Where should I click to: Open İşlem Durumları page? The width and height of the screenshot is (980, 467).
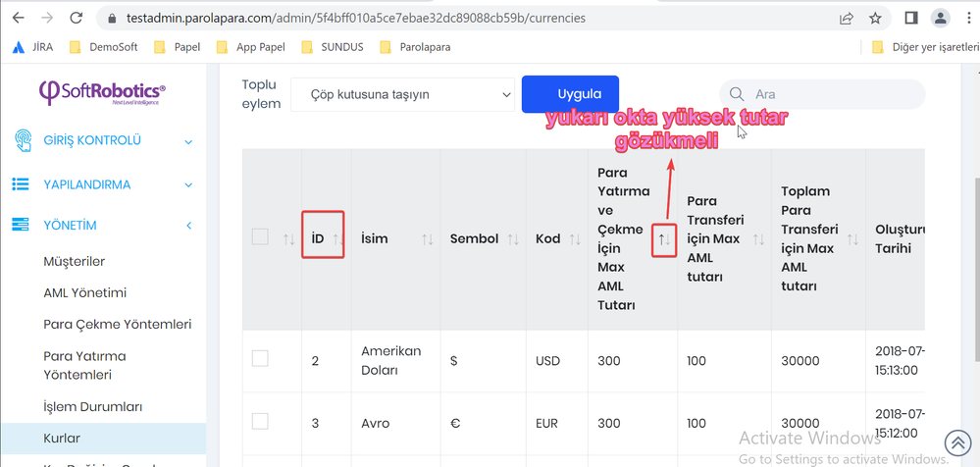coord(93,407)
